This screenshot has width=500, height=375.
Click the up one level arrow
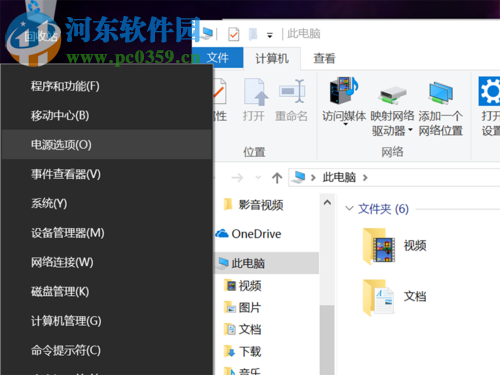[x=277, y=178]
